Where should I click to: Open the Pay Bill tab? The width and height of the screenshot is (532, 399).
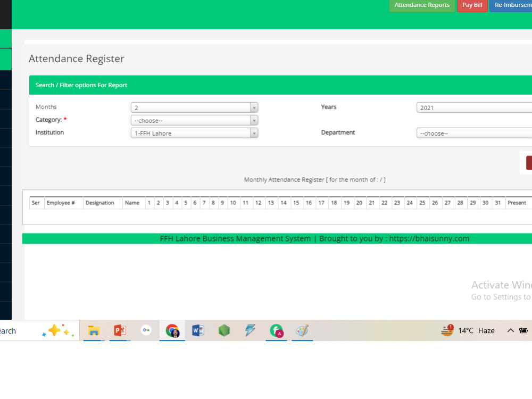pos(472,5)
